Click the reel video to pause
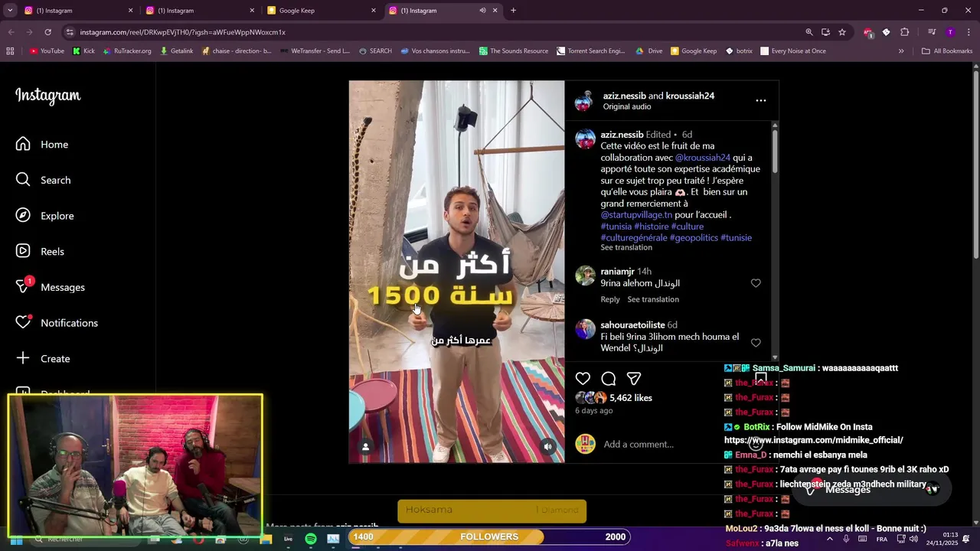The height and width of the screenshot is (551, 980). click(x=456, y=272)
